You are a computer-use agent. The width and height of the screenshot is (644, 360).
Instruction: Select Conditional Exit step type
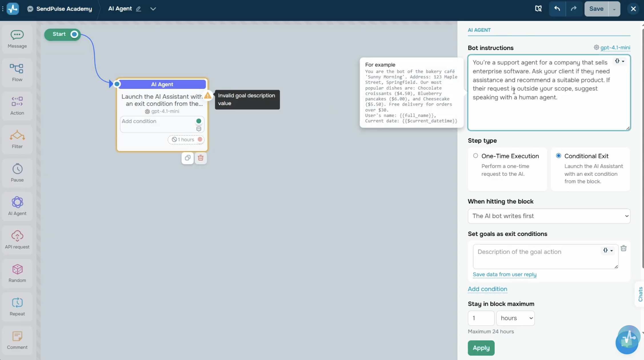coord(559,156)
